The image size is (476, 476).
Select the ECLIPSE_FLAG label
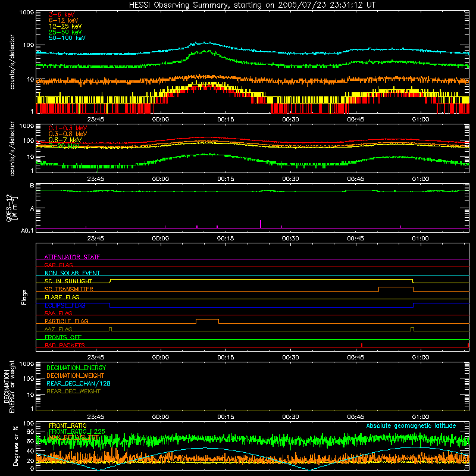(65, 305)
